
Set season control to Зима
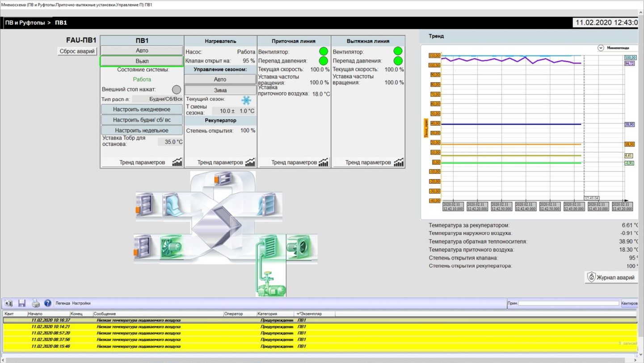point(220,90)
